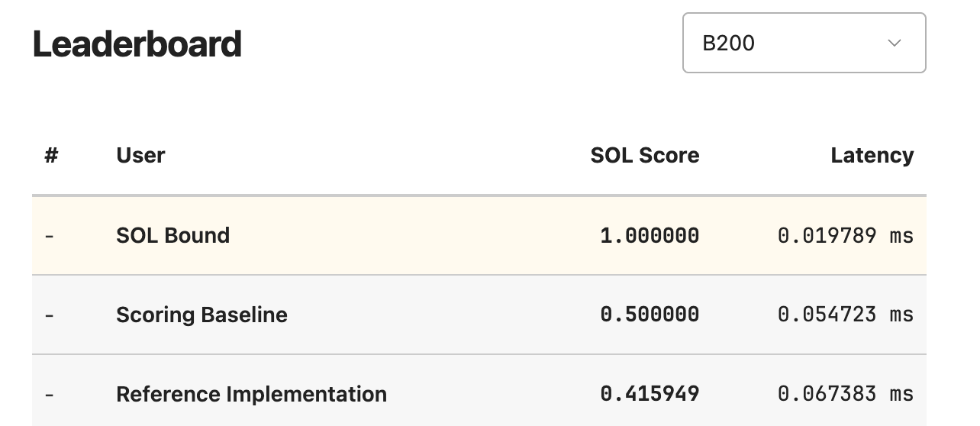Click the rank dash in SOL Bound row
Viewport: 980px width, 426px height.
point(50,236)
